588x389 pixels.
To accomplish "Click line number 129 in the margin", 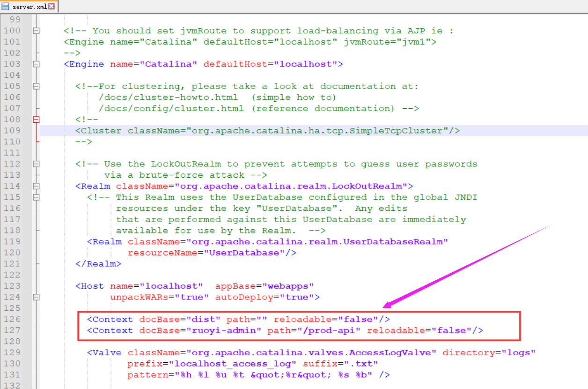I will click(x=12, y=352).
